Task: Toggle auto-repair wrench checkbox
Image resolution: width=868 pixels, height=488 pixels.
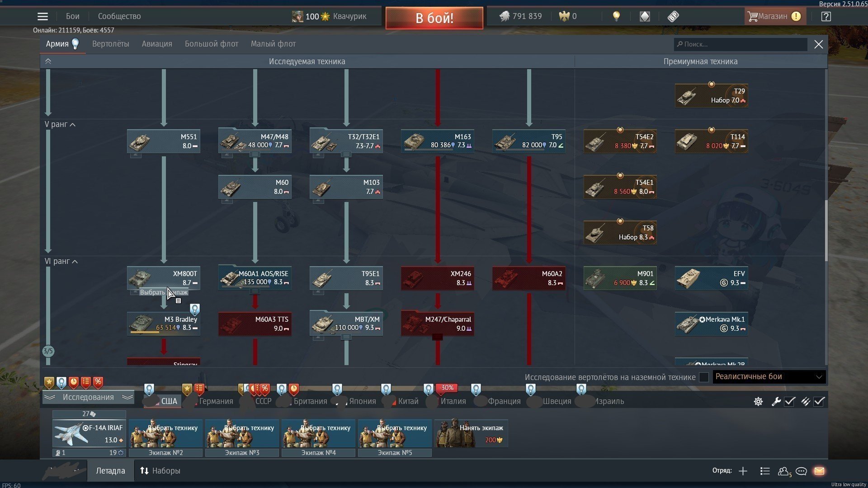Action: coord(789,401)
